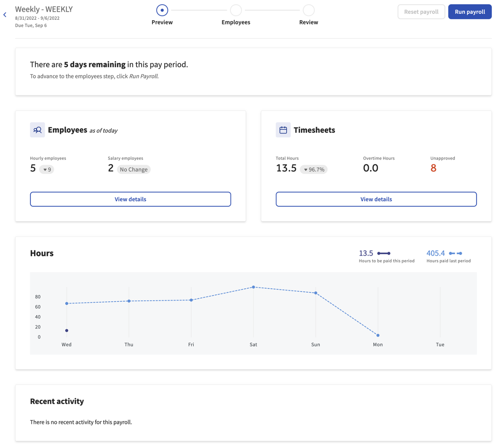Click the Employees step circle
This screenshot has width=504, height=446.
236,10
